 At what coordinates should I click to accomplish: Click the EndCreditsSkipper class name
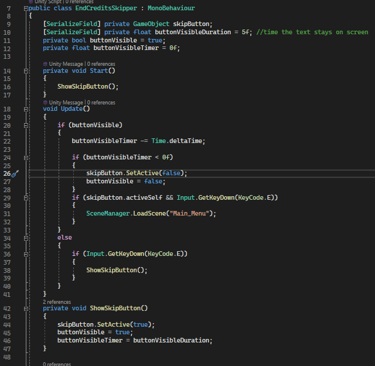pos(106,8)
